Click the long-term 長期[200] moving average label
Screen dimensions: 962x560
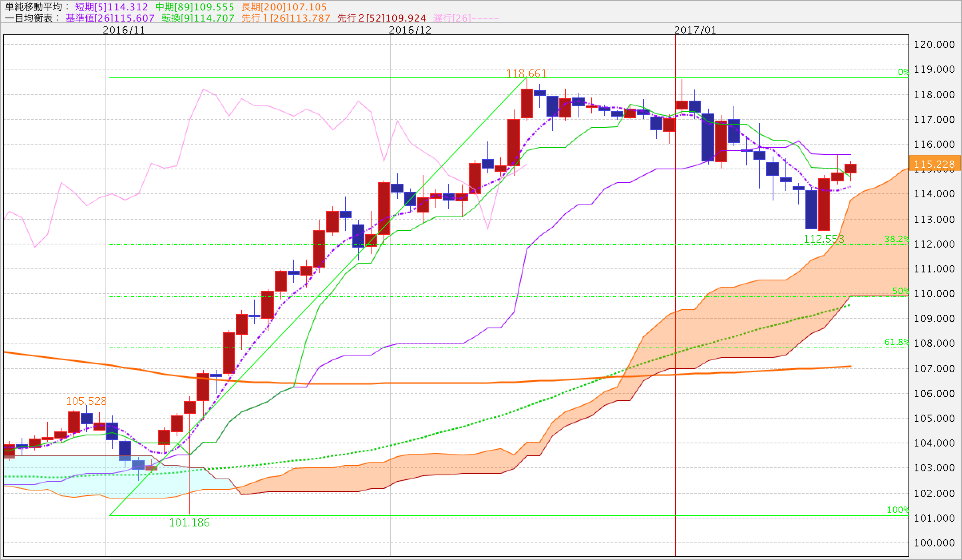click(x=284, y=7)
